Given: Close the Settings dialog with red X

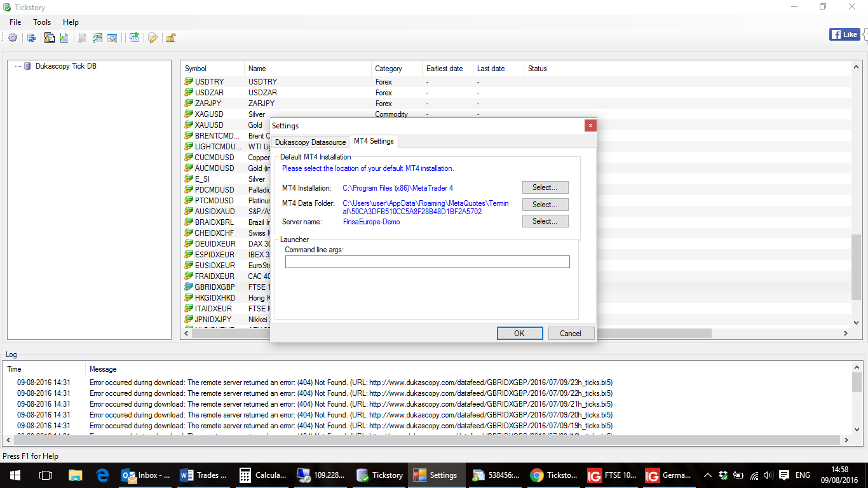Looking at the screenshot, I should coord(590,126).
